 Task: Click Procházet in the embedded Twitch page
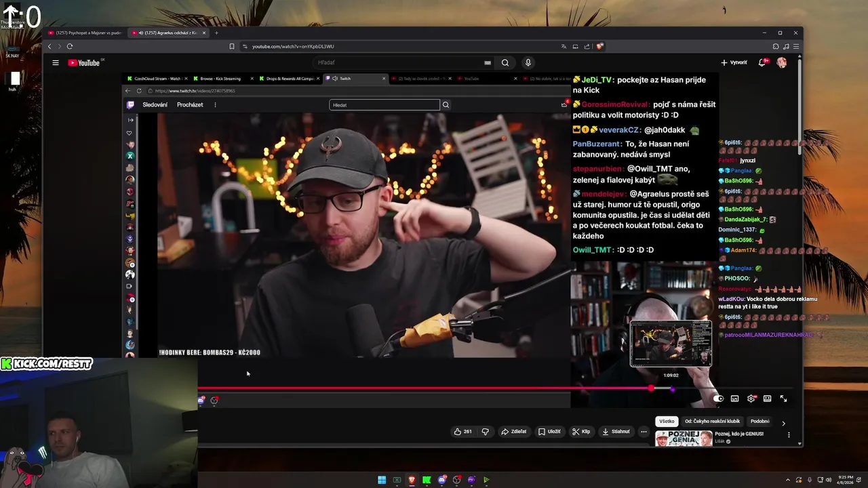coord(190,105)
